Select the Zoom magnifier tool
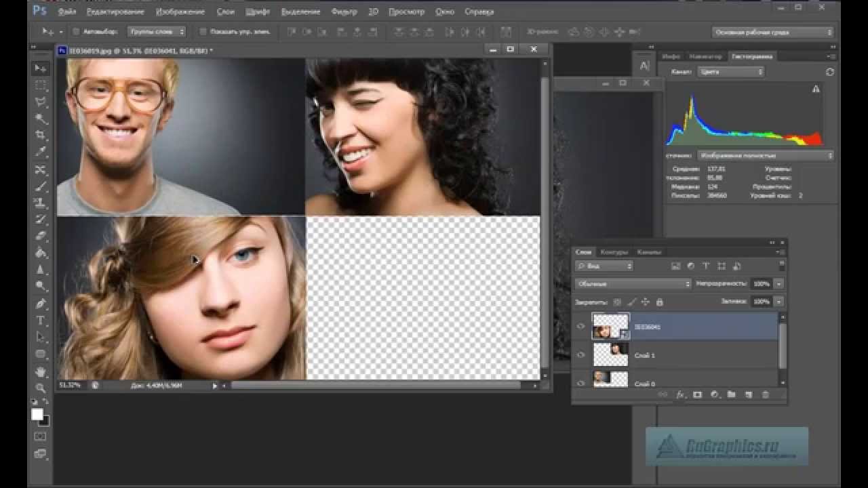Screen dimensions: 868x488 pyautogui.click(x=41, y=388)
